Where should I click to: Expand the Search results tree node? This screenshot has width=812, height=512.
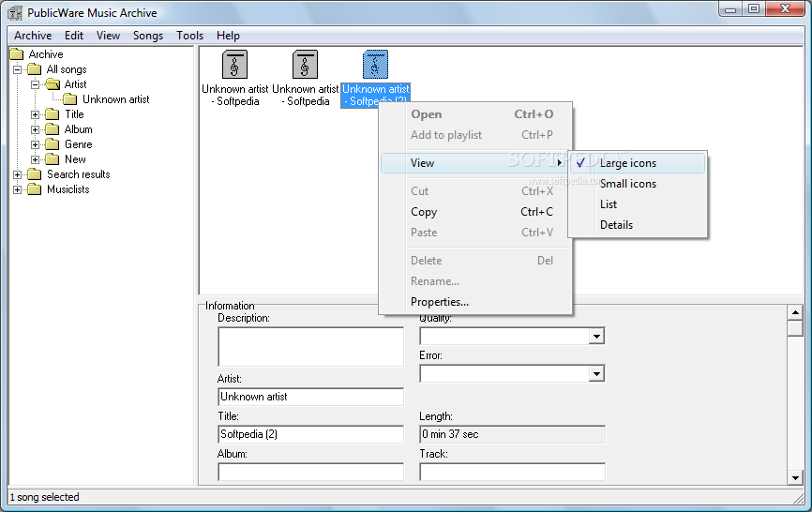(x=17, y=174)
